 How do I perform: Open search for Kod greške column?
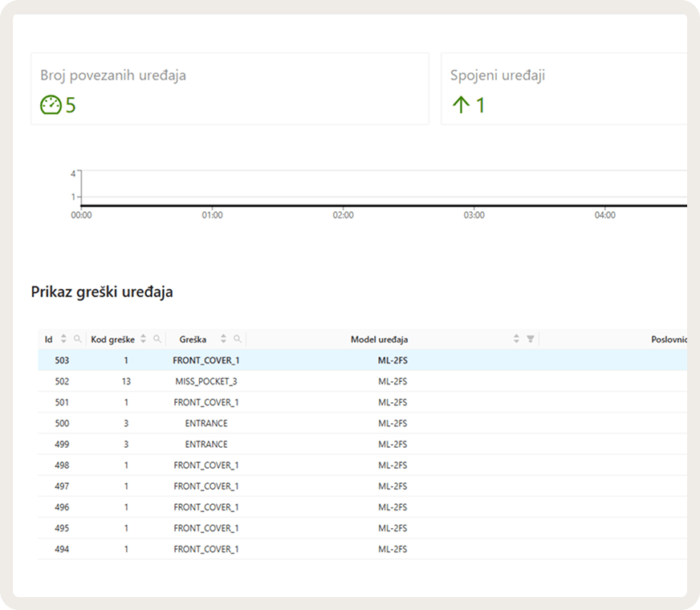(157, 340)
